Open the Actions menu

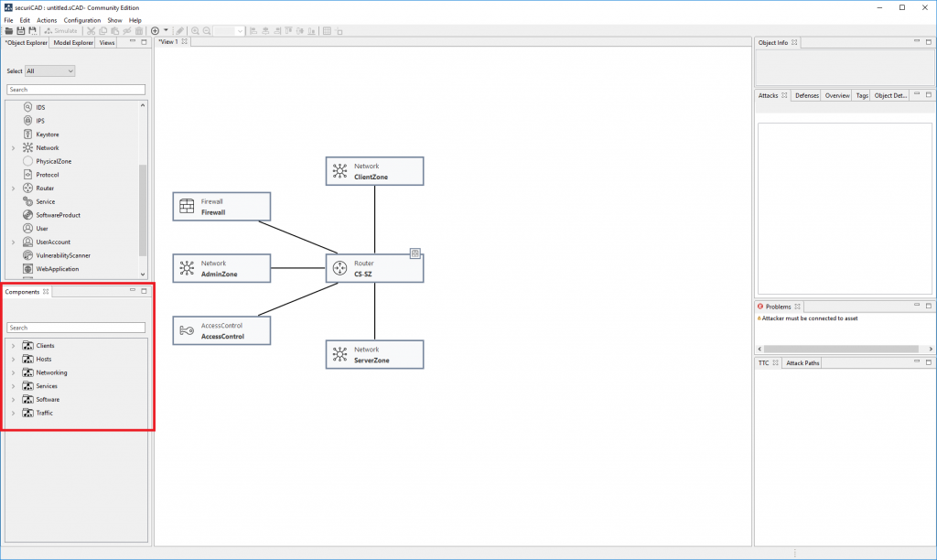tap(47, 20)
